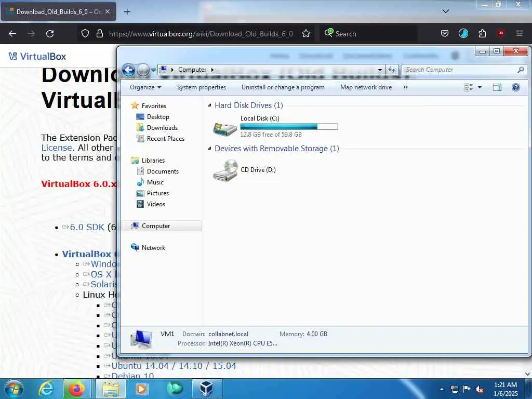Screen dimensions: 532x399
Task: Go back in Explorer window
Action: click(128, 70)
